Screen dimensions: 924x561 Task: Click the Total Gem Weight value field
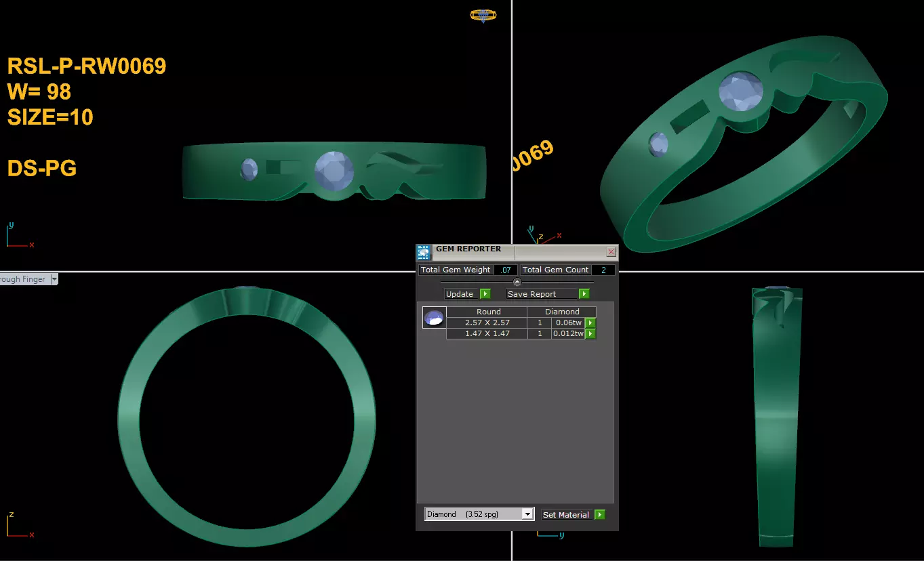tap(505, 270)
